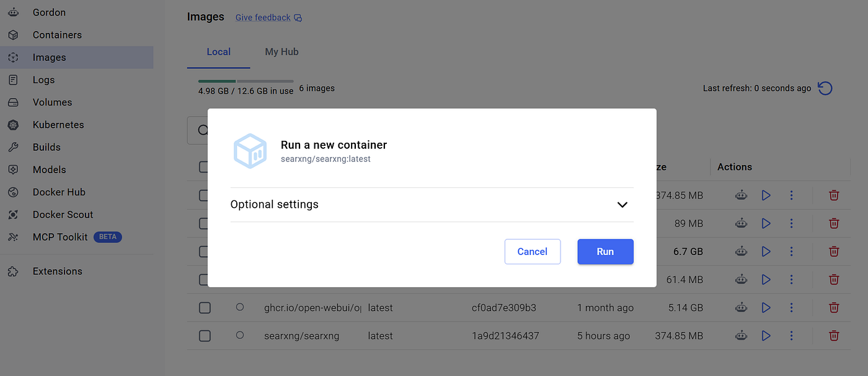
Task: Ask Gordon about the 61.4 MB image
Action: tap(741, 280)
